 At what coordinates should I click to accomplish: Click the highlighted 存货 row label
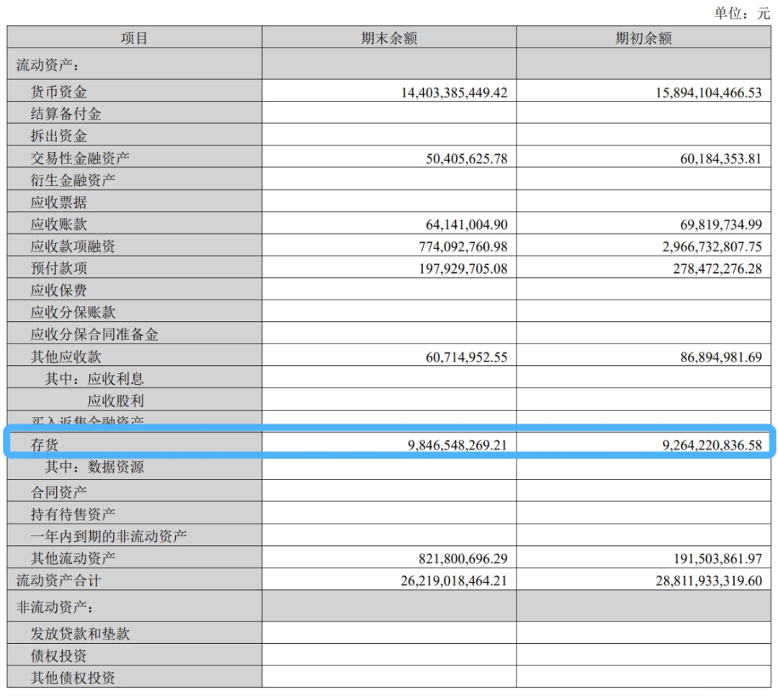pyautogui.click(x=44, y=445)
